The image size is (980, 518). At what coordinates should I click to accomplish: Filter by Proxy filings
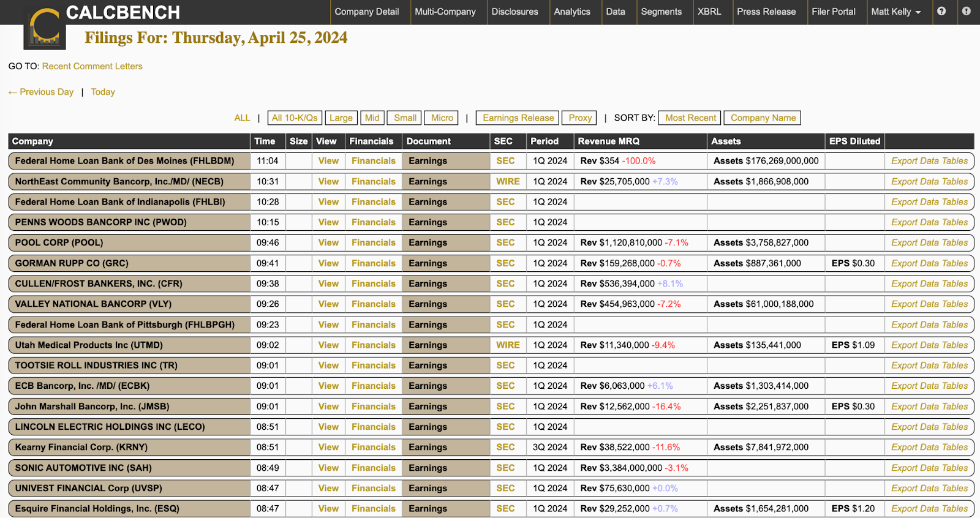[580, 118]
